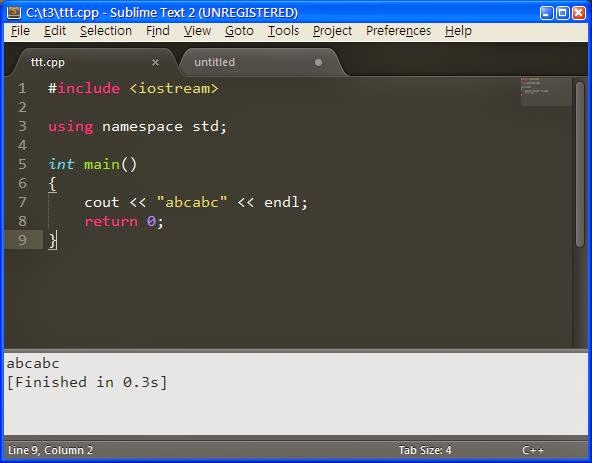Click line number 7 in the gutter

pyautogui.click(x=22, y=202)
